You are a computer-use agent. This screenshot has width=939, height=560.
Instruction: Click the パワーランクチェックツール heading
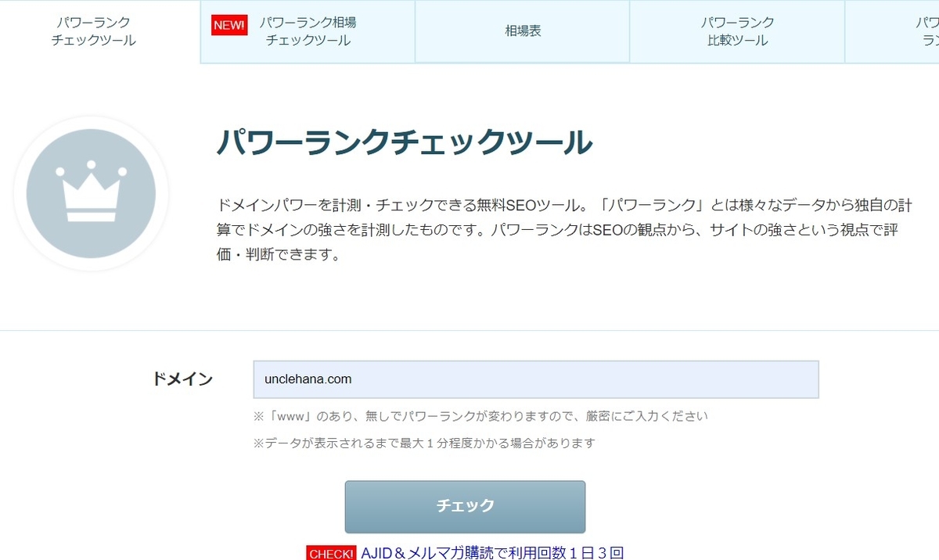pos(405,142)
